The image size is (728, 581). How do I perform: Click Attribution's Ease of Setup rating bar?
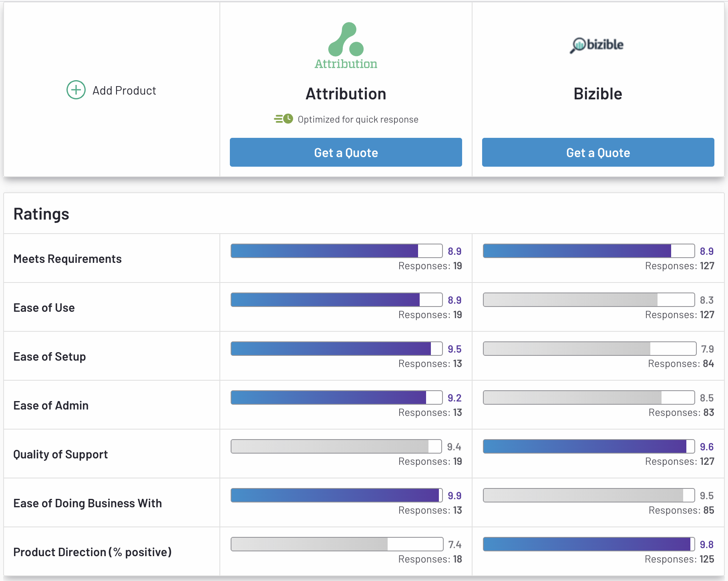(x=337, y=349)
